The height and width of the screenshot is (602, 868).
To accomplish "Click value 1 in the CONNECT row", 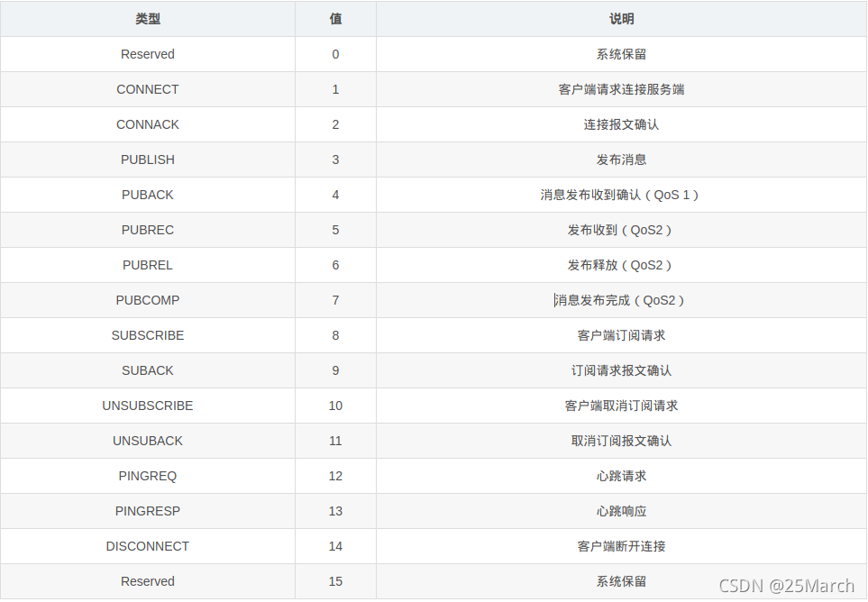I will [x=335, y=89].
